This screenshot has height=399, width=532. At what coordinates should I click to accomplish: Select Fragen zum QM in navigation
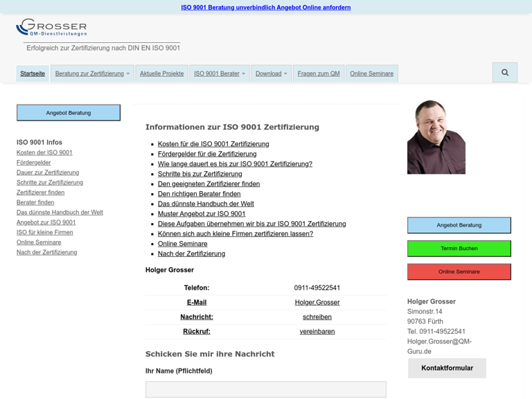(x=319, y=73)
